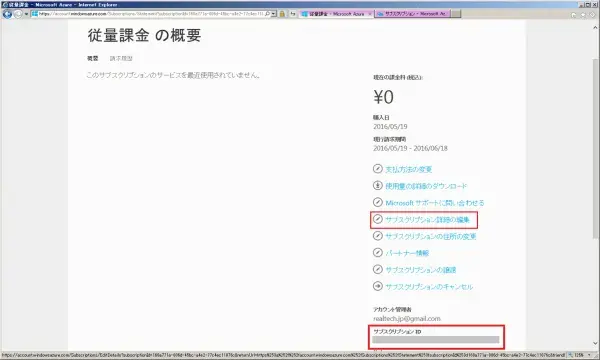
Task: Click the masked サブスクリプション ID value
Action: click(x=436, y=340)
